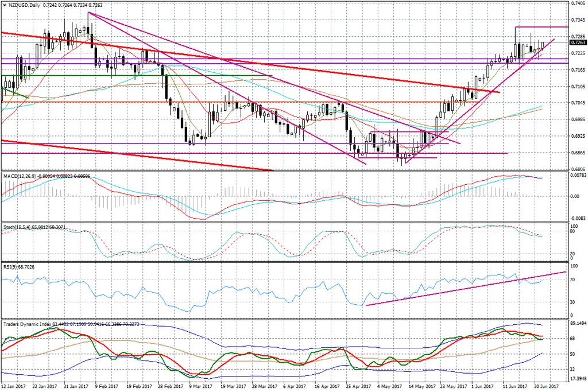
Task: Click the NZDUSD,Daily chart title
Action: (x=24, y=5)
